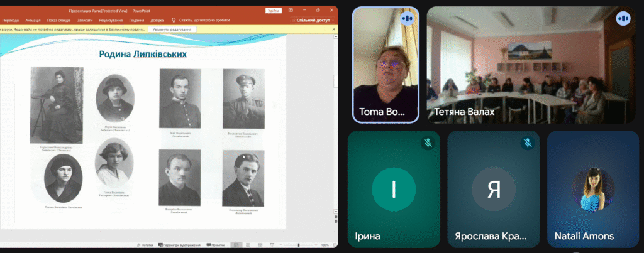Click the Увійти sign-in button
This screenshot has width=644, height=253.
pyautogui.click(x=274, y=11)
